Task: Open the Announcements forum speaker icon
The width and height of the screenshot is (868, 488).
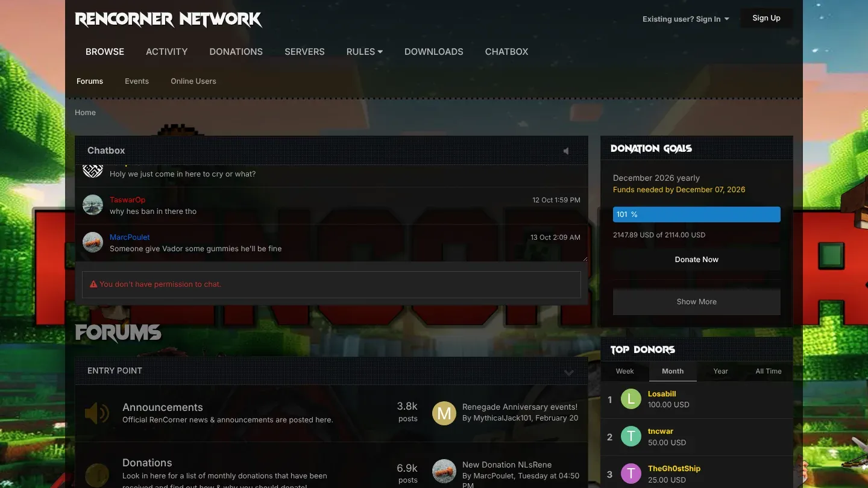Action: point(97,413)
